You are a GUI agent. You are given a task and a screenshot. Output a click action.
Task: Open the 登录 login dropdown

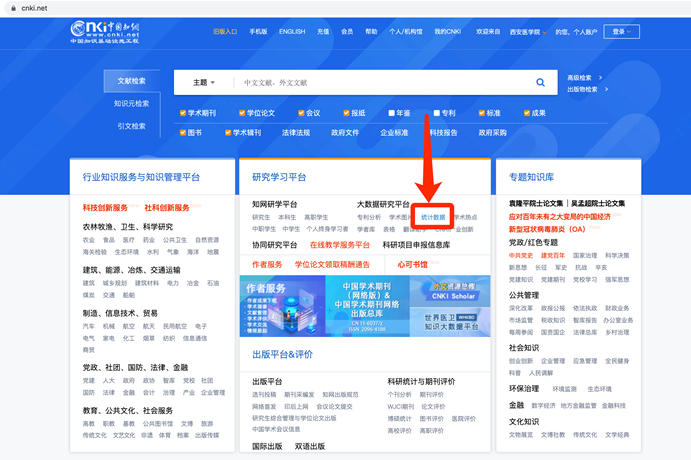tap(621, 32)
